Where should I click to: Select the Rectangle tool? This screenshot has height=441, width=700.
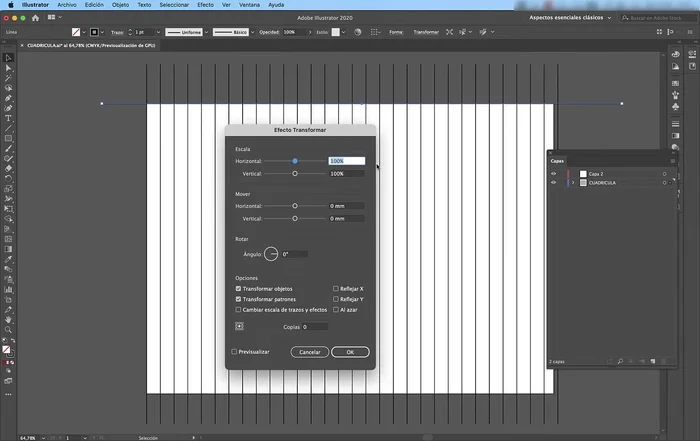(8, 138)
